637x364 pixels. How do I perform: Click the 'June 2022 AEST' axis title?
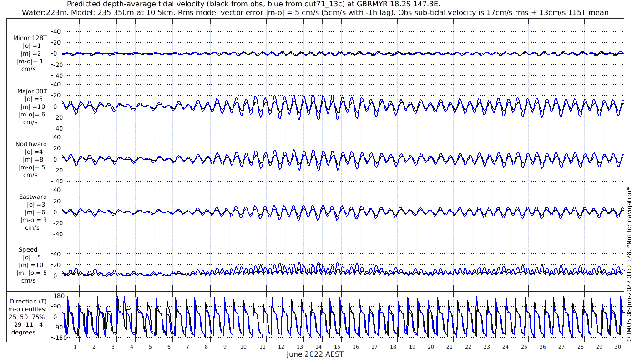315,354
